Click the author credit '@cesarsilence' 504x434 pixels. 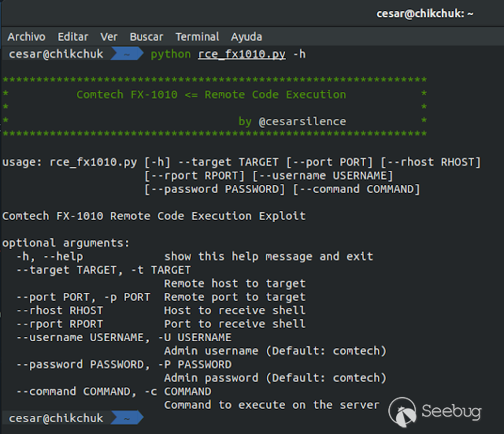302,121
